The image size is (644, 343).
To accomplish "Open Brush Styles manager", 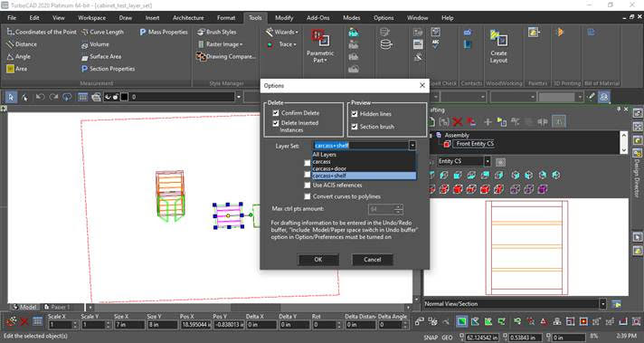I will tap(216, 32).
